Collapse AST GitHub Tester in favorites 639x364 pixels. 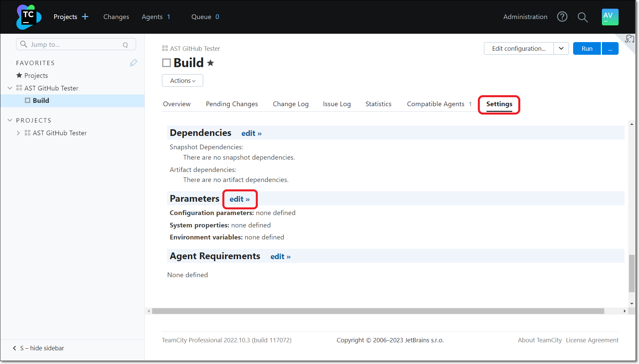[10, 88]
